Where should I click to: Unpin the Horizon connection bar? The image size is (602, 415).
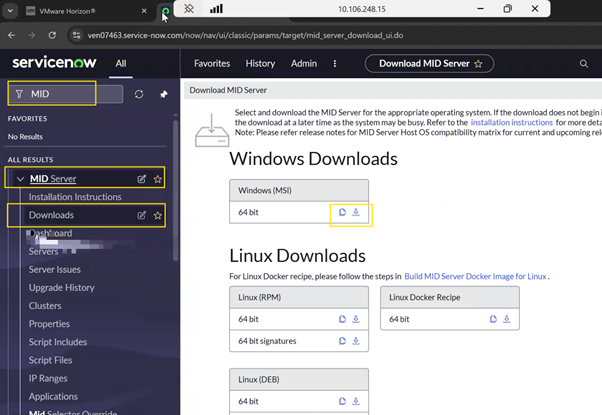click(189, 8)
